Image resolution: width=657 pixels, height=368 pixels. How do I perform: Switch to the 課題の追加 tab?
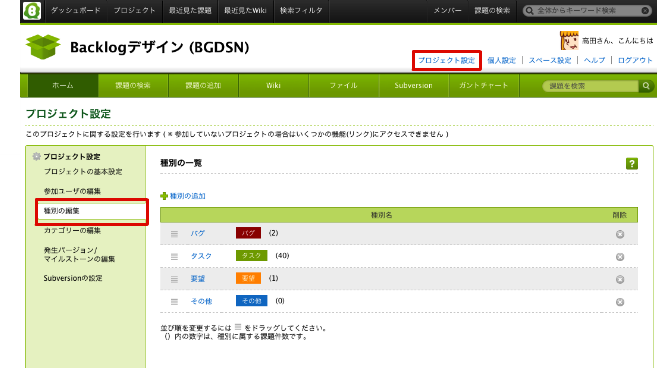click(204, 86)
